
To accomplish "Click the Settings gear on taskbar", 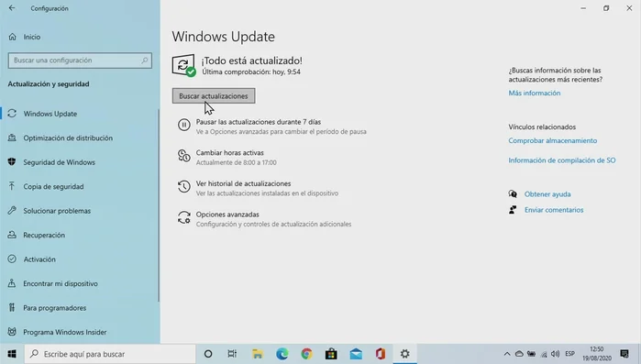I will click(405, 354).
